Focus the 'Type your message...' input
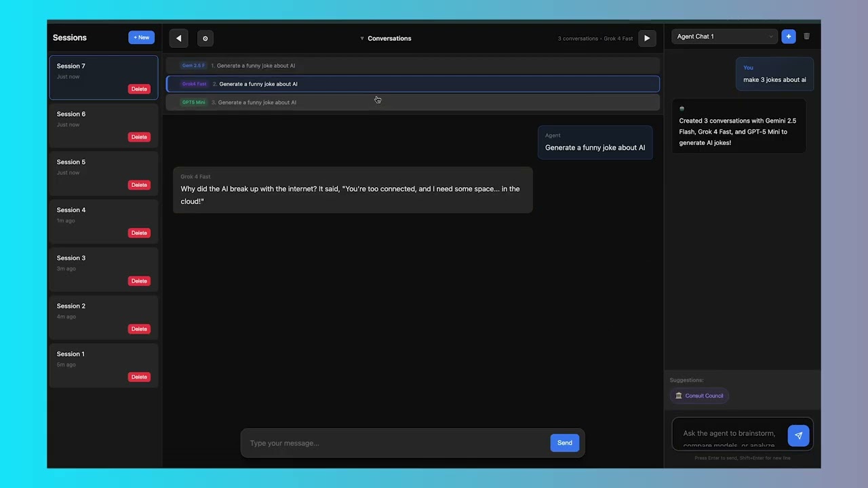 click(396, 443)
